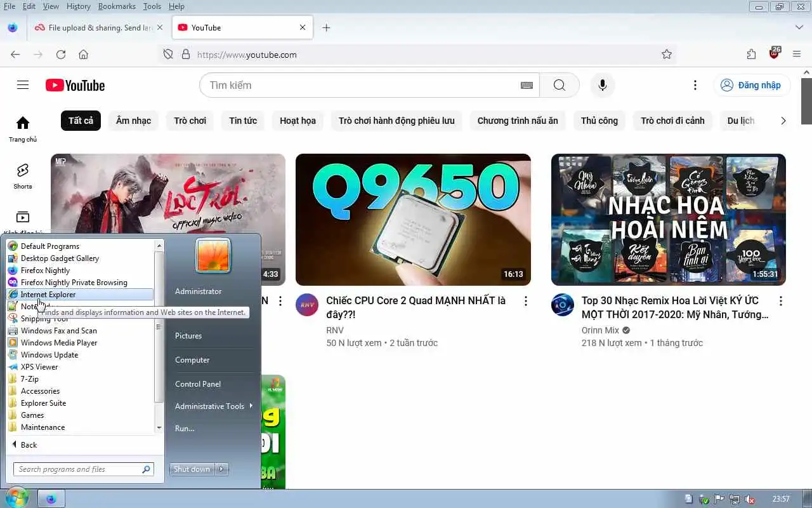The width and height of the screenshot is (812, 508).
Task: Open Control Panel from Start menu
Action: tap(198, 384)
